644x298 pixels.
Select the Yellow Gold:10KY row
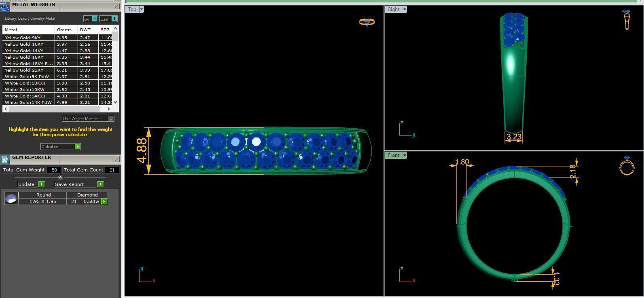point(57,44)
